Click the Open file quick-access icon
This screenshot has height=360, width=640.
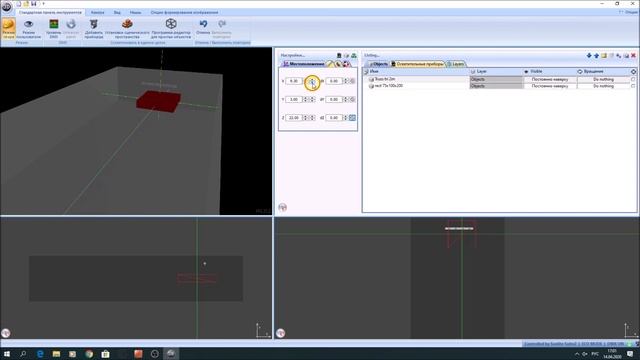(26, 4)
